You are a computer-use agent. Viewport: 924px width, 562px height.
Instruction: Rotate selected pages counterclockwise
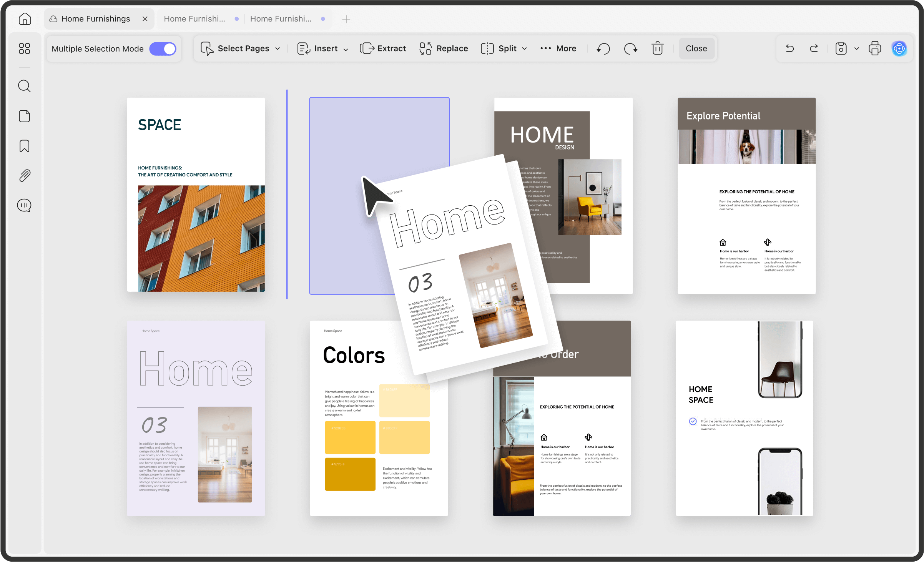[603, 48]
